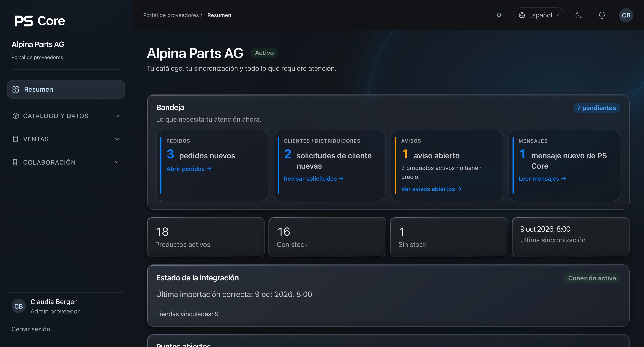Open the 18 Productos activos card
Image resolution: width=644 pixels, height=347 pixels.
pos(206,237)
